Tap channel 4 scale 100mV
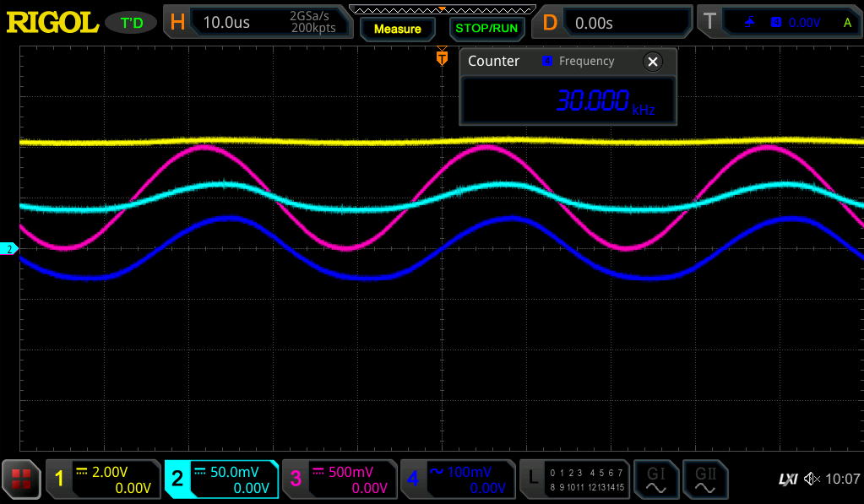Screen dimensions: 864x504 pos(470,472)
